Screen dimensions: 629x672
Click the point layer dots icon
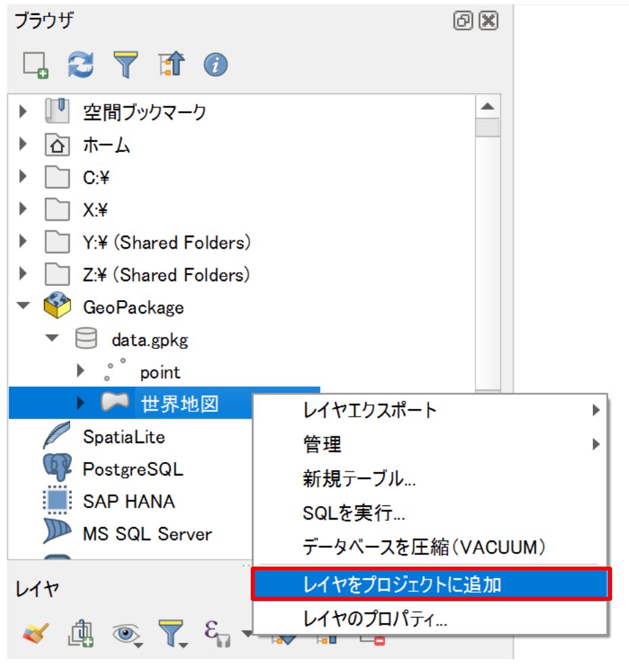pos(115,370)
